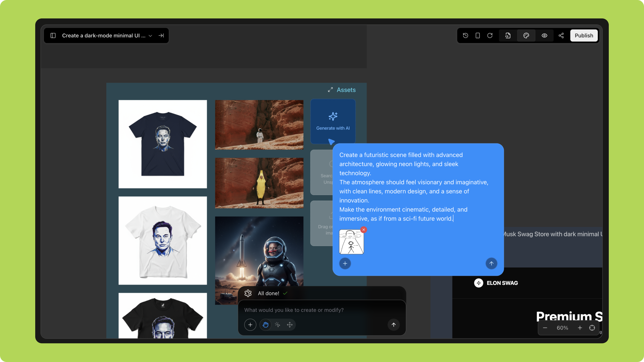Toggle the left sidebar panel icon

(x=53, y=36)
